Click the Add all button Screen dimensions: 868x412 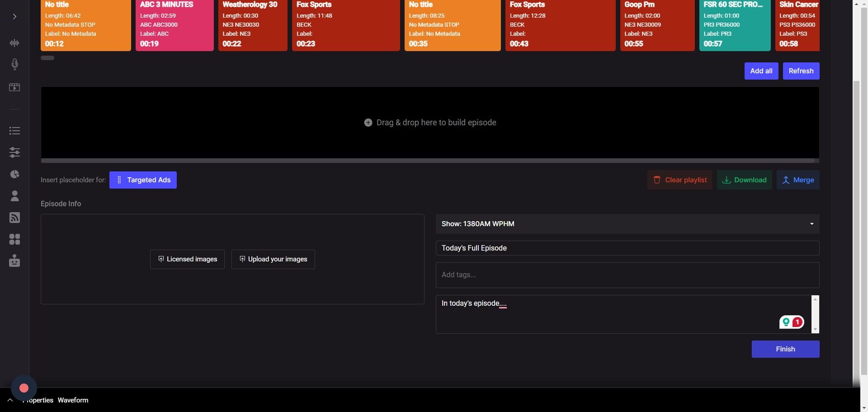pos(761,71)
